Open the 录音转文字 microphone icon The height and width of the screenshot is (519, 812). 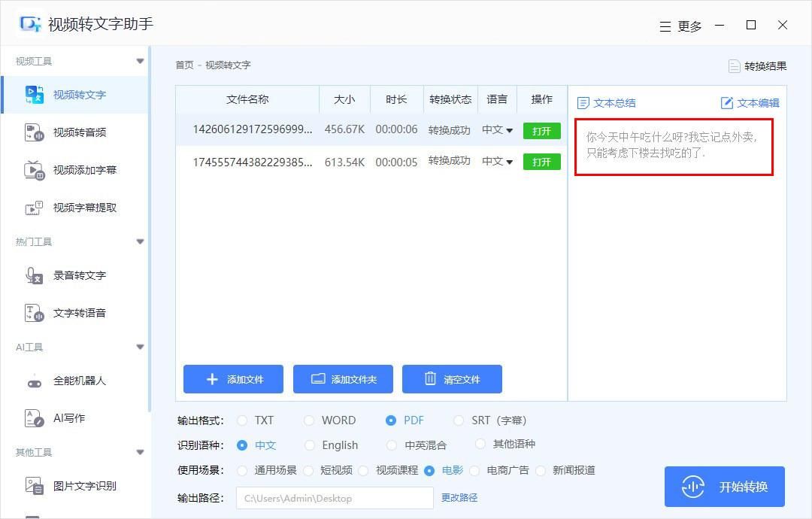[x=35, y=275]
